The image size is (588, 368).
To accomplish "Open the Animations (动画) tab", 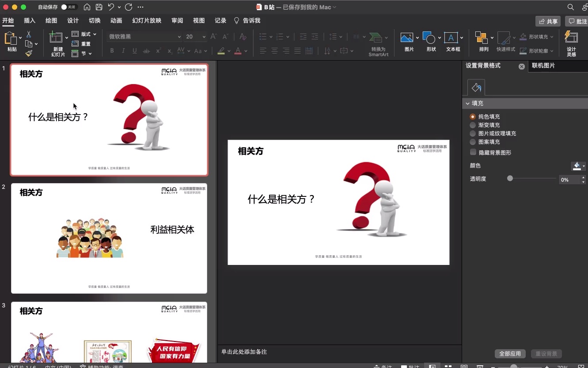I will (x=116, y=21).
